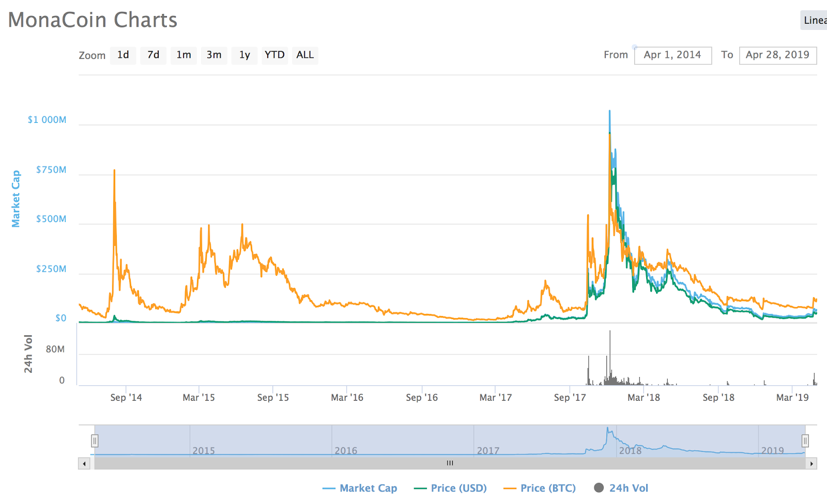Click the 2016 label in navigator

[x=346, y=451]
